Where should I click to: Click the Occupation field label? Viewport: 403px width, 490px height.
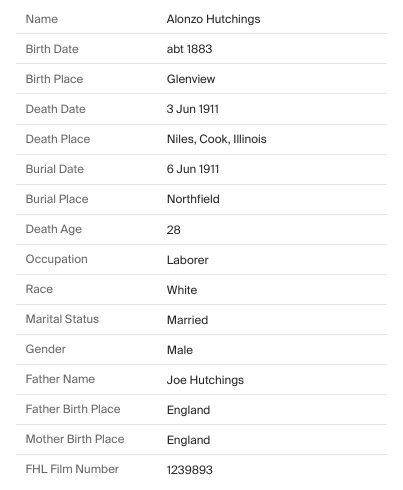tap(57, 259)
